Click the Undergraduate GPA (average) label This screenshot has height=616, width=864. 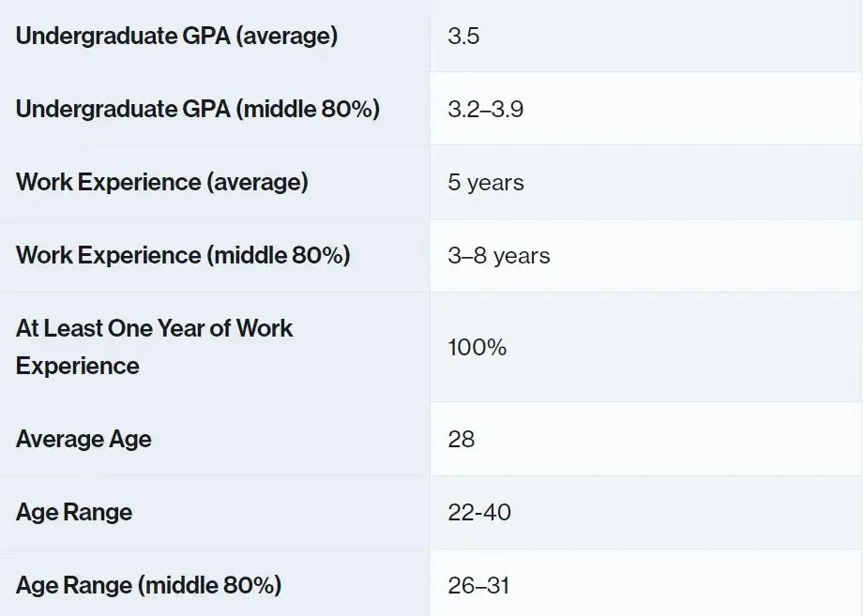[x=176, y=37]
